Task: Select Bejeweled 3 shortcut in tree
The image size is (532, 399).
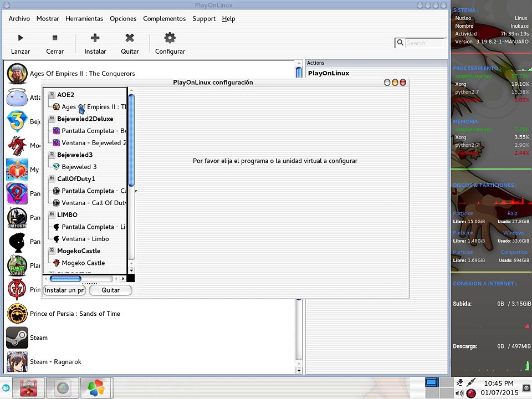Action: pos(79,167)
